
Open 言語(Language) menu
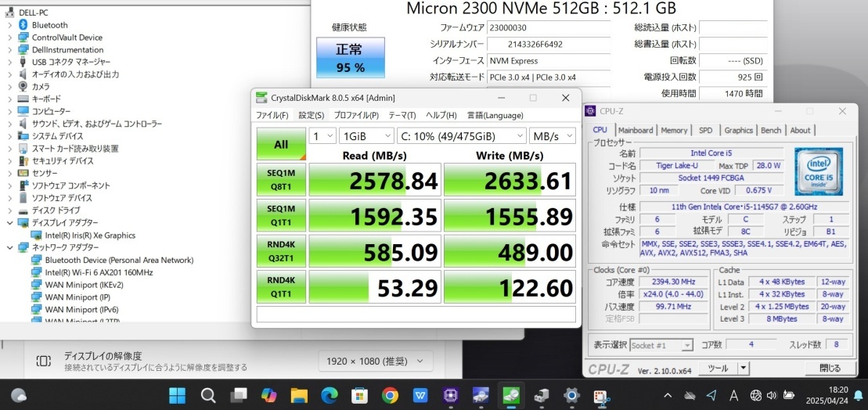coord(495,116)
